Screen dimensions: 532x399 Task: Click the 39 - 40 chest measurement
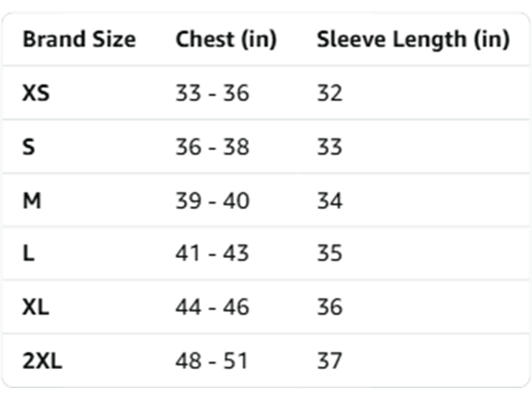213,201
